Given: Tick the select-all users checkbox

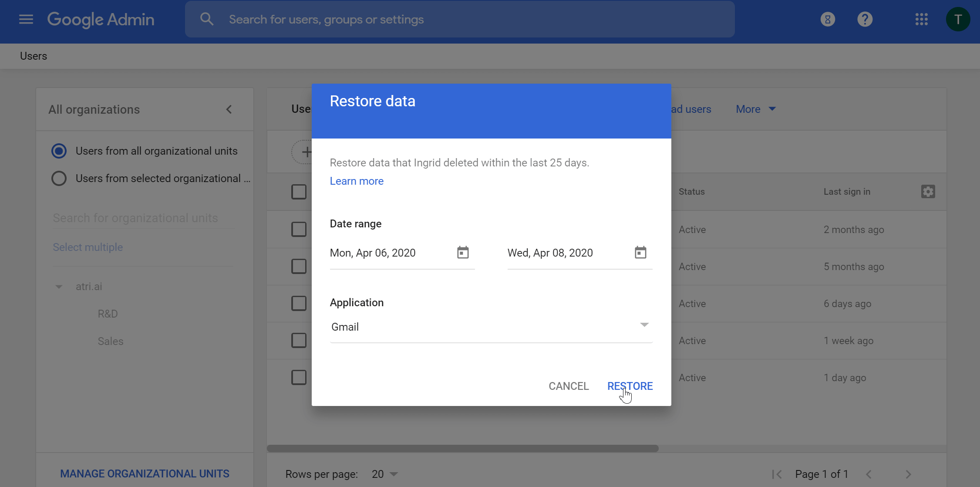Looking at the screenshot, I should point(299,192).
